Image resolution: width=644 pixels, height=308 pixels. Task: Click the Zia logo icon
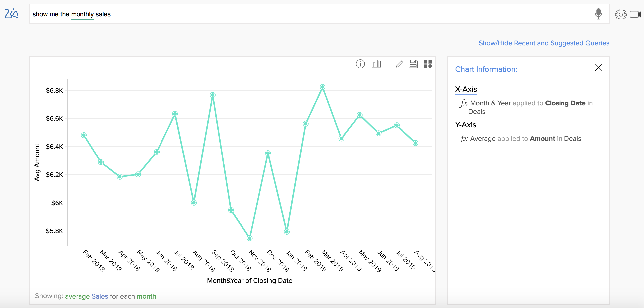coord(11,14)
